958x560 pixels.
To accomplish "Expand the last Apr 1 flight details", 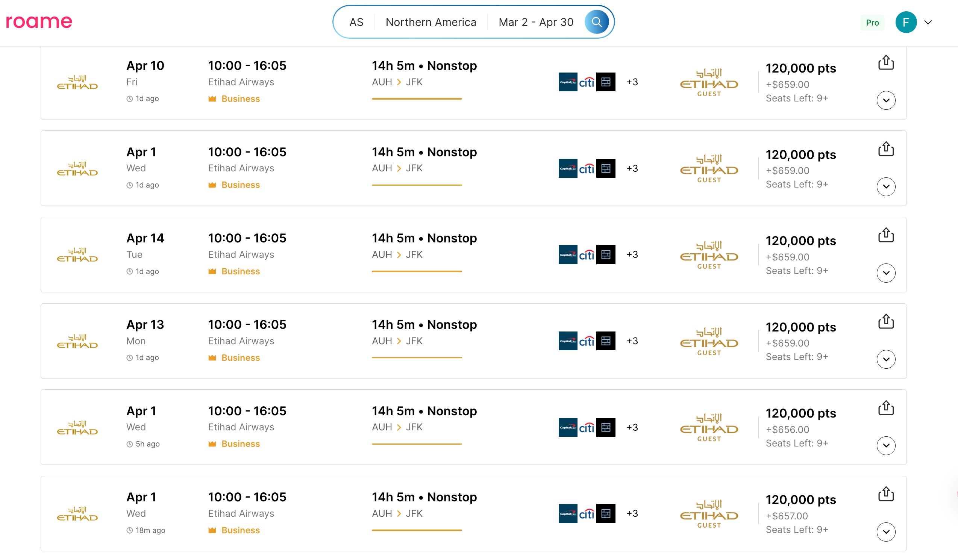I will click(886, 532).
